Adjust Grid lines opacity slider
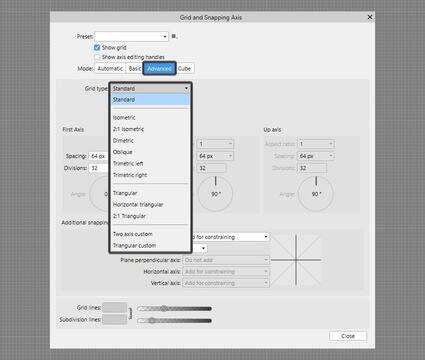 [175, 309]
